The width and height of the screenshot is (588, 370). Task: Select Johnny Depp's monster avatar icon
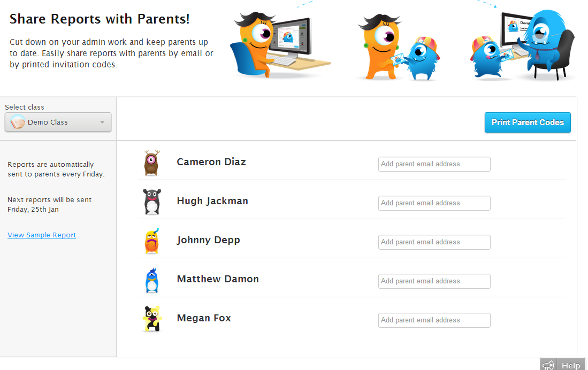click(152, 241)
